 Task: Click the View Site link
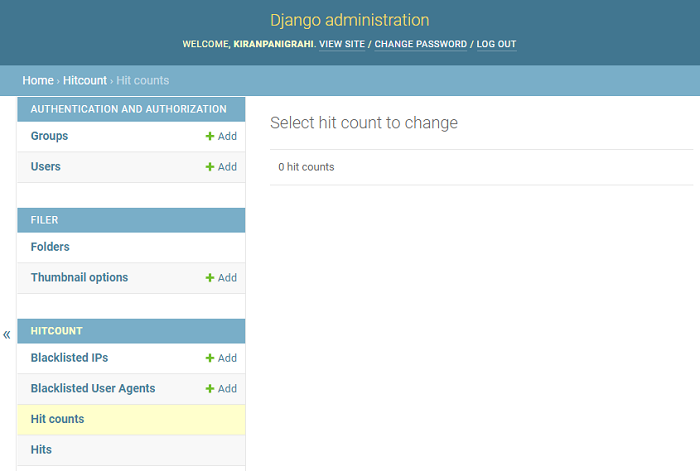342,44
